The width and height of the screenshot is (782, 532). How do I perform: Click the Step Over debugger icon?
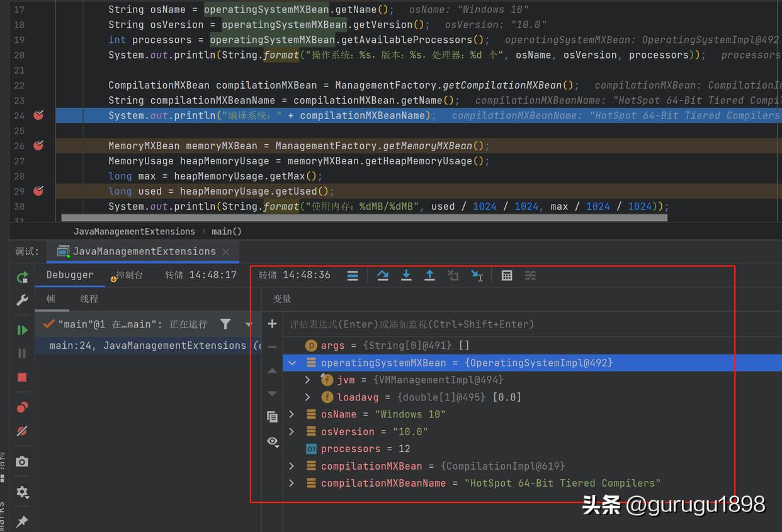tap(383, 274)
